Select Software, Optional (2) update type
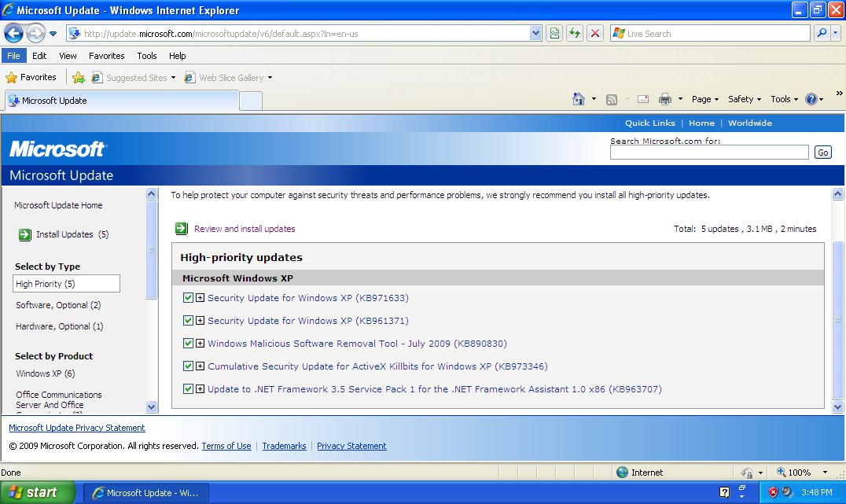The height and width of the screenshot is (504, 846). [x=58, y=305]
